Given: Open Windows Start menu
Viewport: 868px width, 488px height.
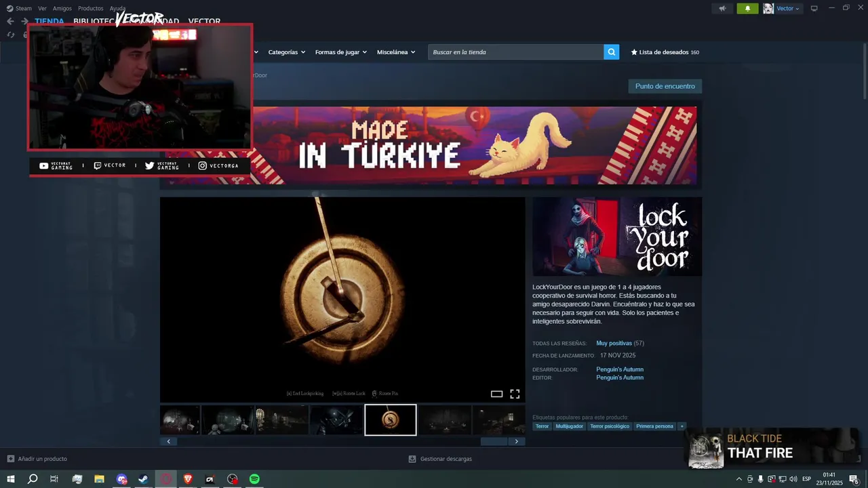Looking at the screenshot, I should (10, 479).
